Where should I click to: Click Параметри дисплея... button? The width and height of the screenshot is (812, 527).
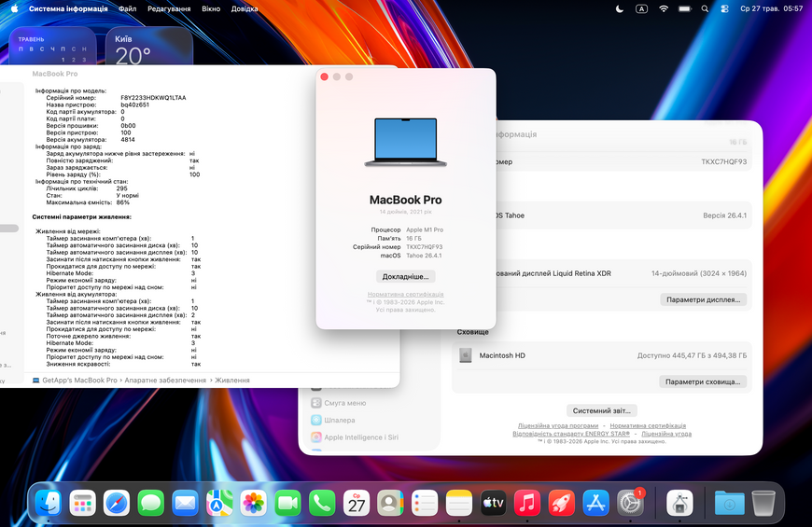pos(703,299)
